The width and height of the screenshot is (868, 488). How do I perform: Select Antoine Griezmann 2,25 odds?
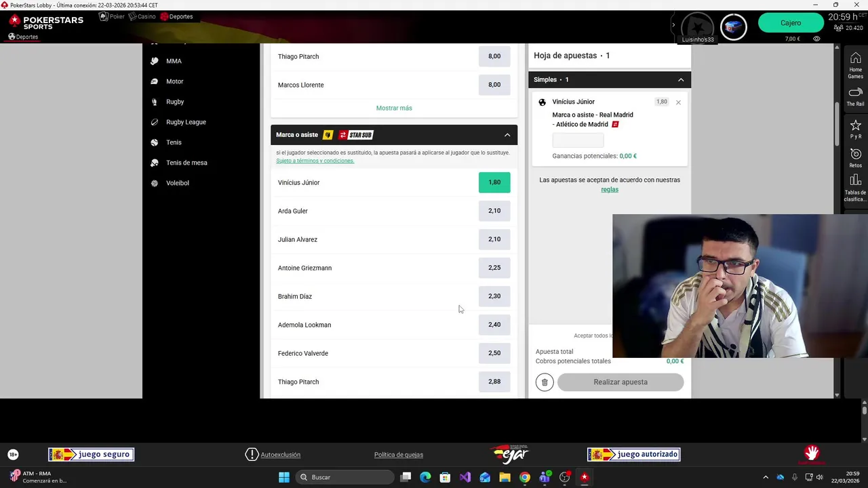coord(494,268)
